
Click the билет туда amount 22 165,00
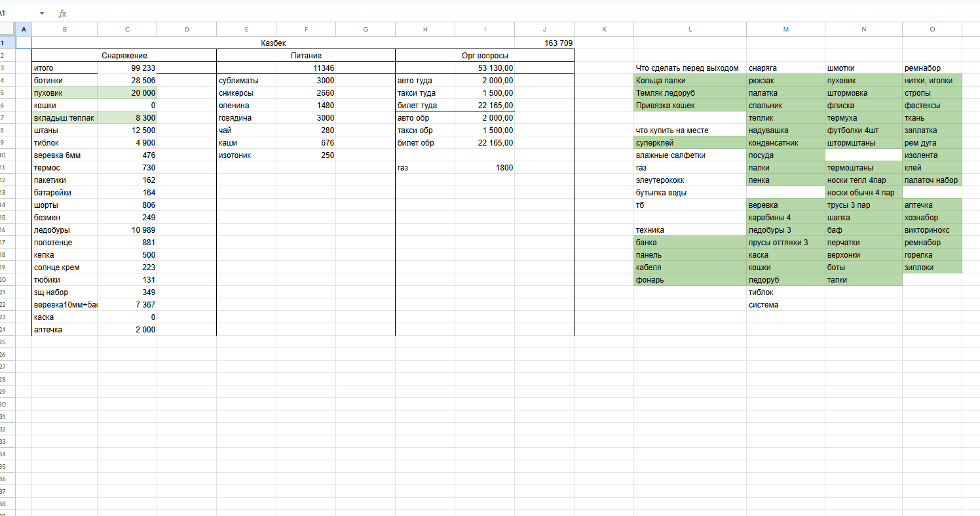(x=485, y=106)
